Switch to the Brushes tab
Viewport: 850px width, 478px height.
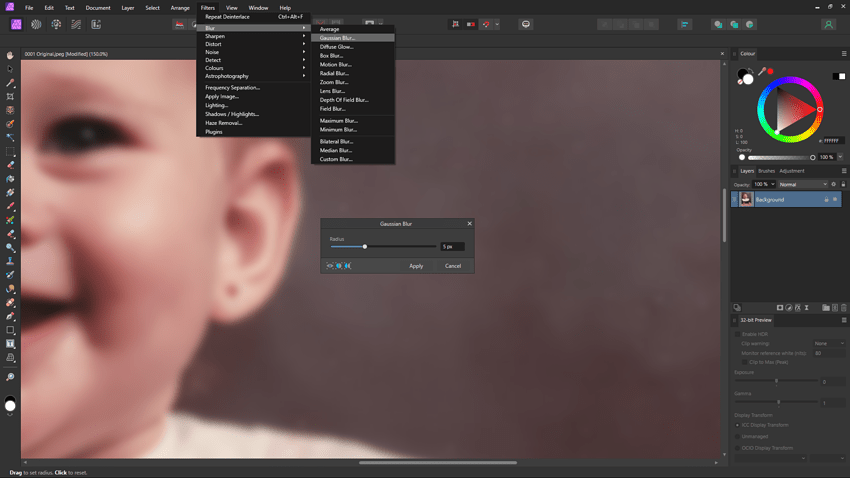[766, 171]
